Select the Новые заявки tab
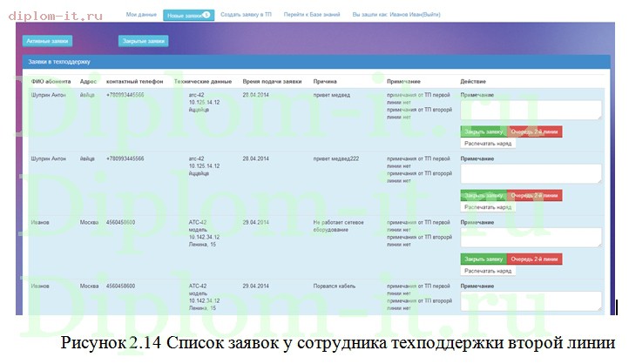629x364 pixels. pos(188,15)
